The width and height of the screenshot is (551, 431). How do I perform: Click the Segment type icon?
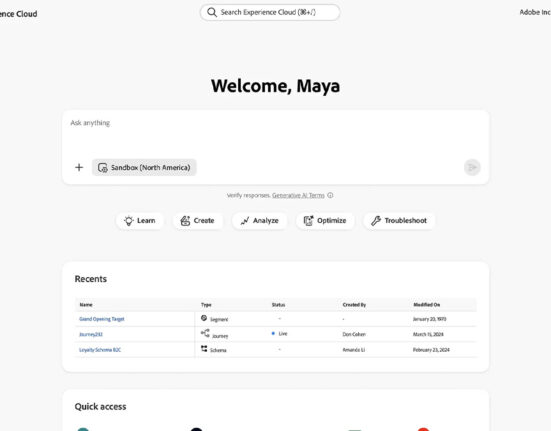(x=204, y=318)
